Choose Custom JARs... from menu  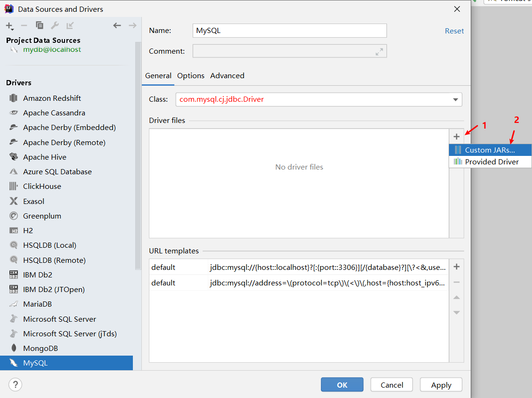click(490, 150)
